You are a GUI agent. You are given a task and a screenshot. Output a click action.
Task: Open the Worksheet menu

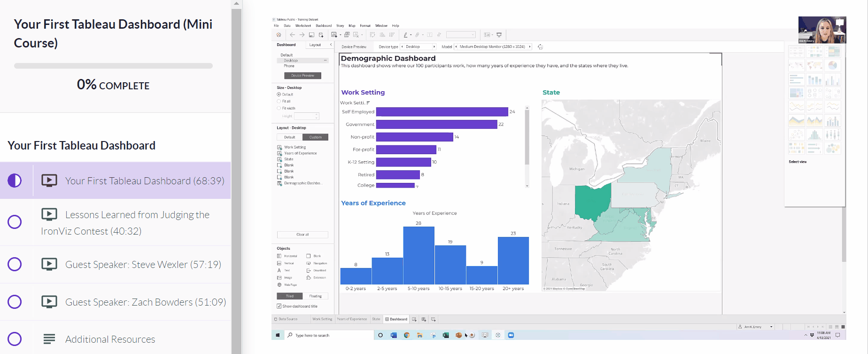point(303,26)
